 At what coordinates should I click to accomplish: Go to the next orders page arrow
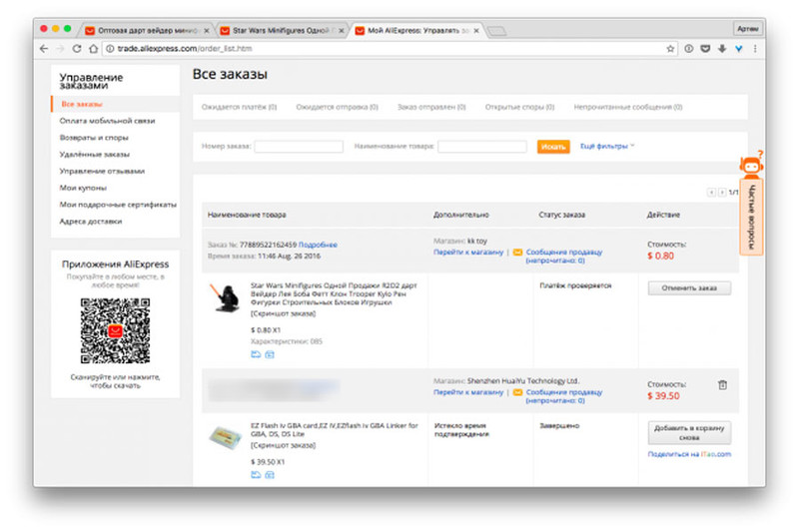point(722,192)
